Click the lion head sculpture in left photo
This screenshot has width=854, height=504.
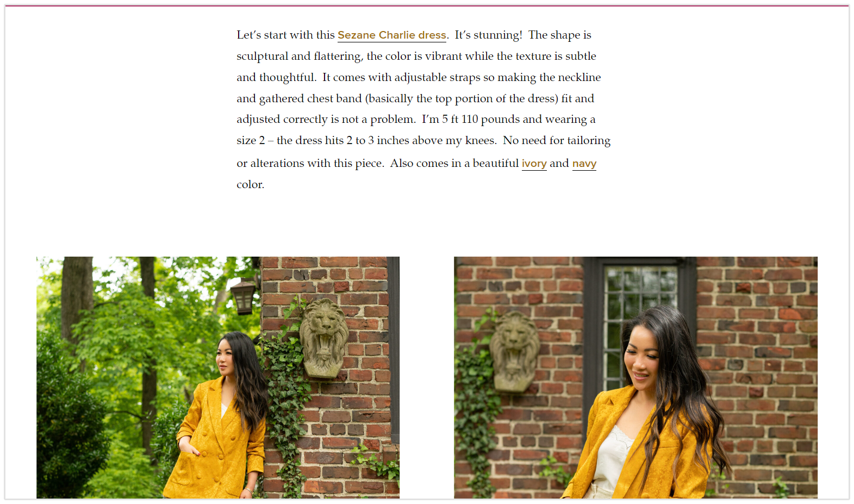click(324, 338)
